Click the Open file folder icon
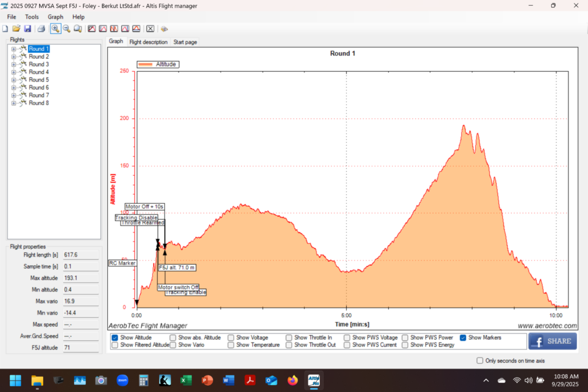This screenshot has width=588, height=392. [x=16, y=29]
